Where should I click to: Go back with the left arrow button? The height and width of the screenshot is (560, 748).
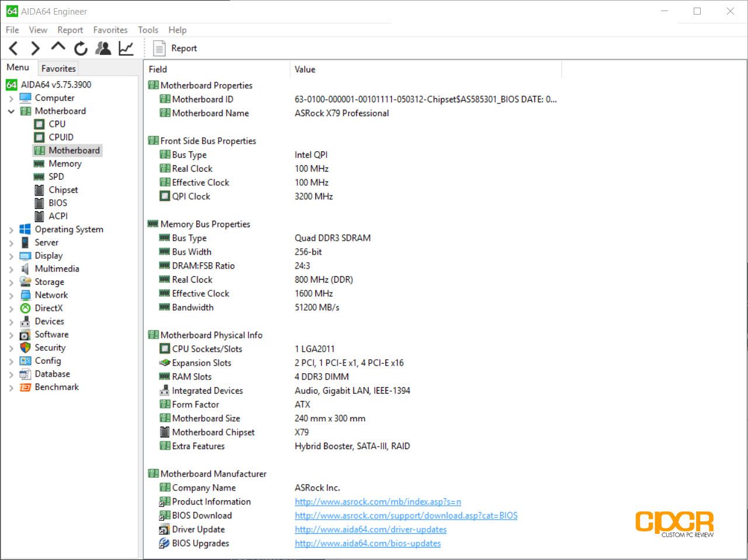13,48
